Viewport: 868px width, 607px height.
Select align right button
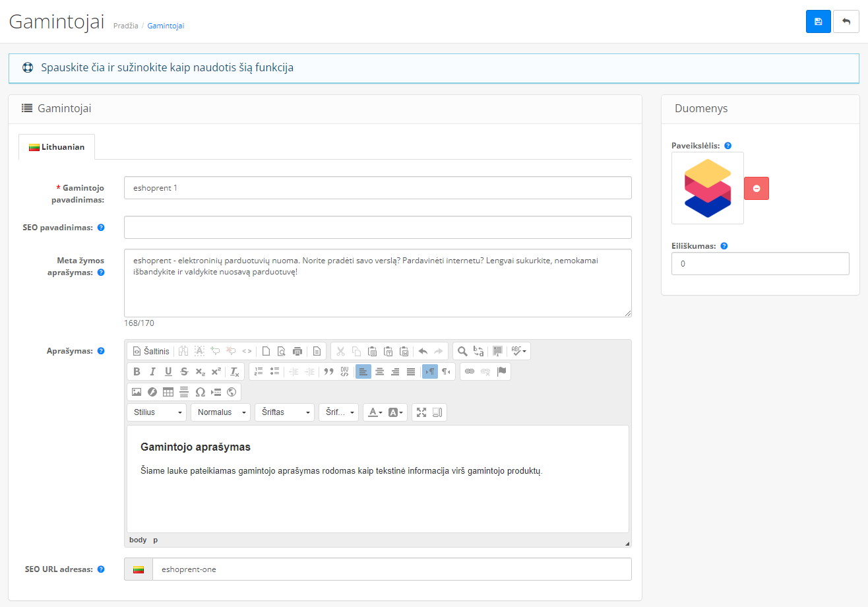point(395,371)
